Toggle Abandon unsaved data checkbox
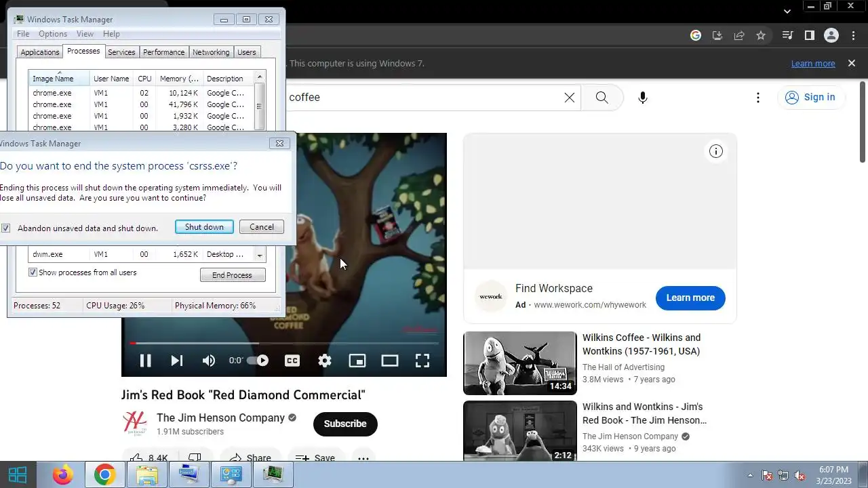Screen dimensions: 868x488 point(6,228)
